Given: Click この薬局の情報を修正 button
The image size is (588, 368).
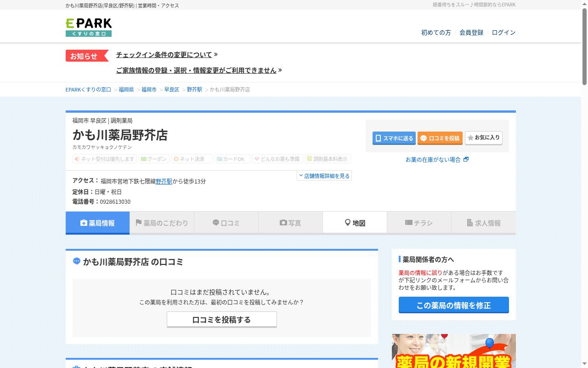Looking at the screenshot, I should [454, 305].
